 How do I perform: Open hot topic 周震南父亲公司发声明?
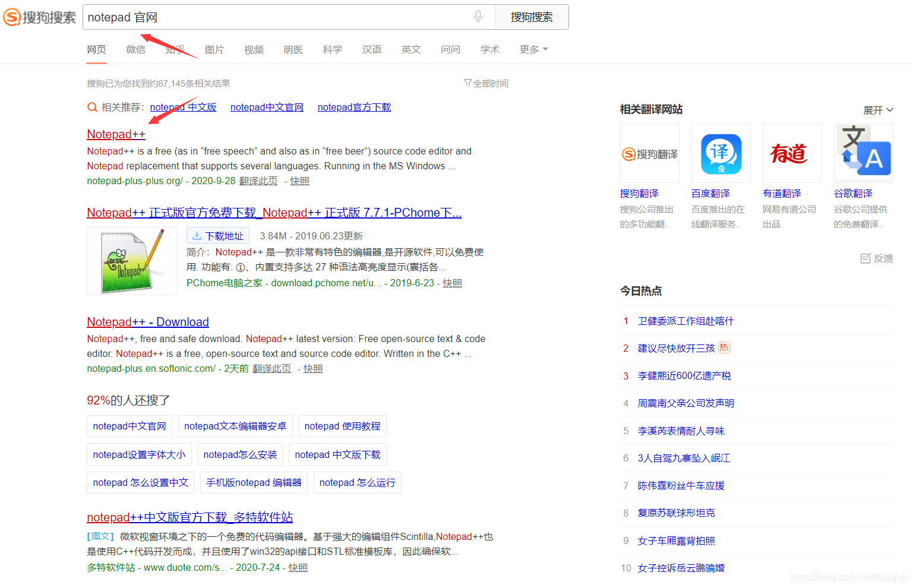click(685, 403)
